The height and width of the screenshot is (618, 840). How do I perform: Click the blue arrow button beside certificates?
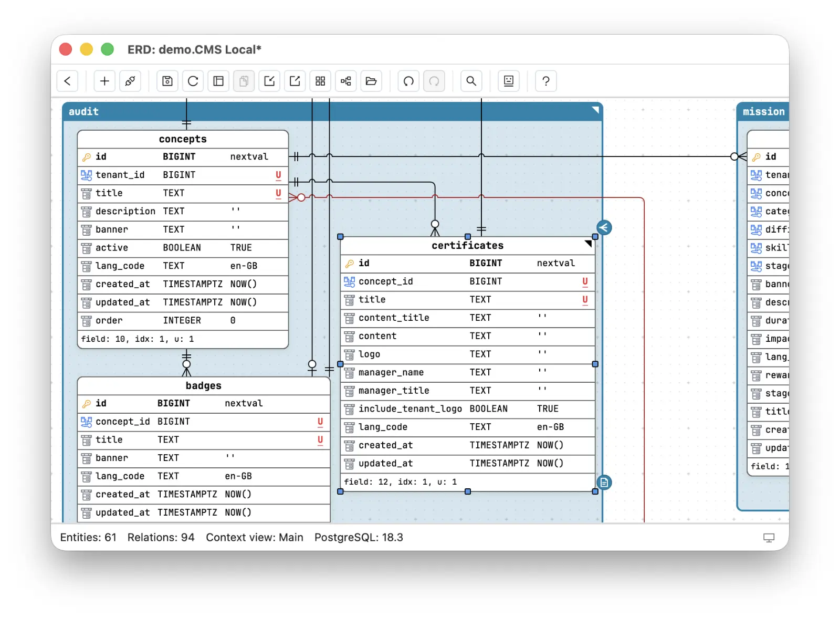pyautogui.click(x=604, y=227)
